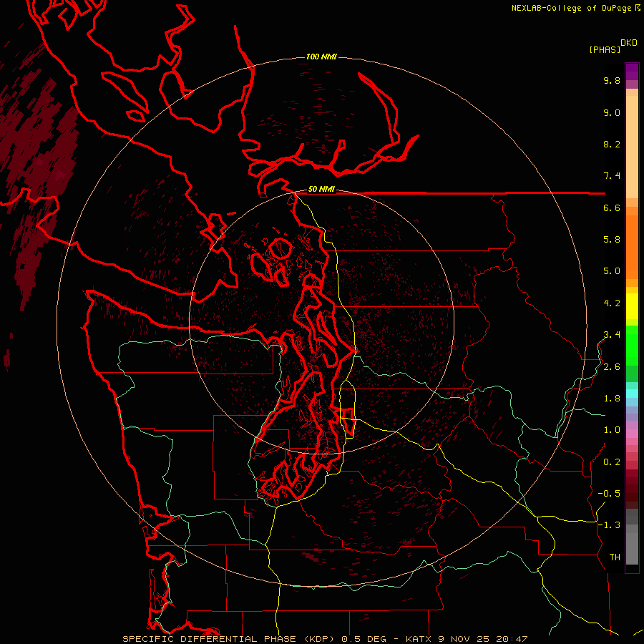Select the 9.8 scale value
This screenshot has width=644, height=644.
612,80
